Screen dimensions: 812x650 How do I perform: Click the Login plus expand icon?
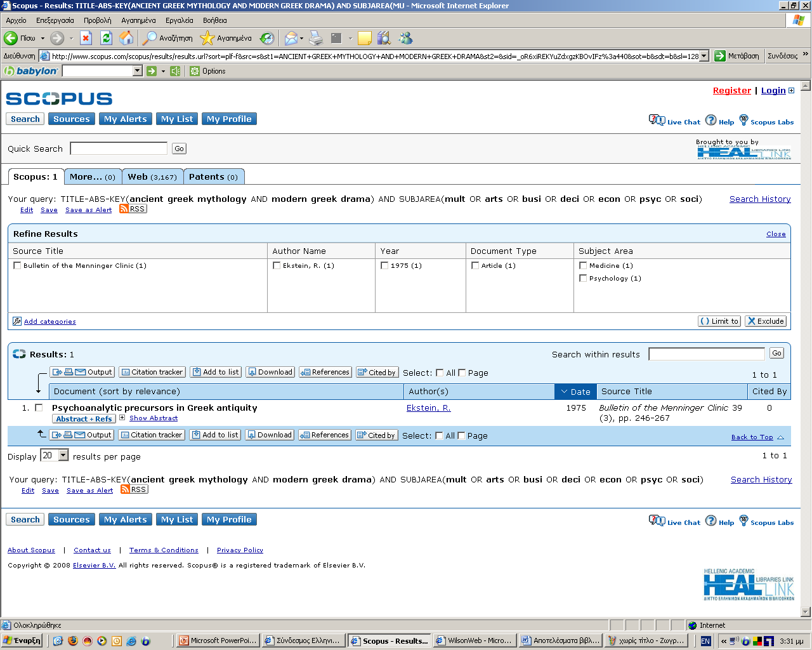[x=791, y=91]
